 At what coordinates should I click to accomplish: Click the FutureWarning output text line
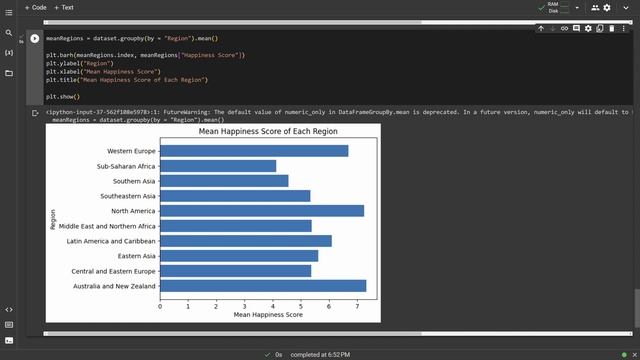pos(339,112)
